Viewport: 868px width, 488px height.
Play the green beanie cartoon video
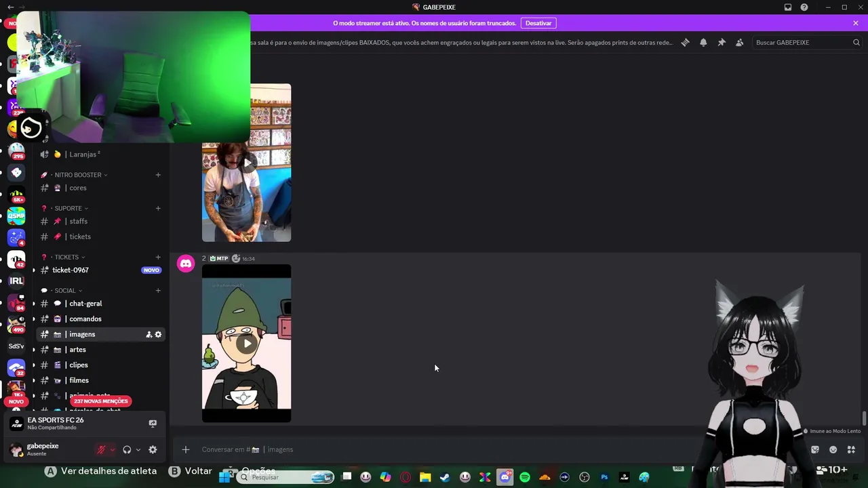click(247, 343)
